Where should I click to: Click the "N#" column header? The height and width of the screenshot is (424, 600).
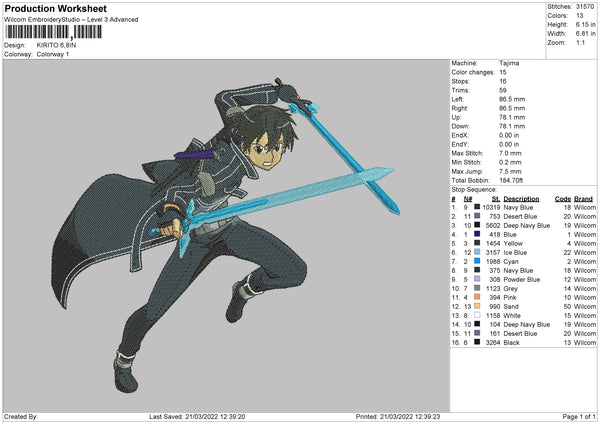tap(468, 199)
